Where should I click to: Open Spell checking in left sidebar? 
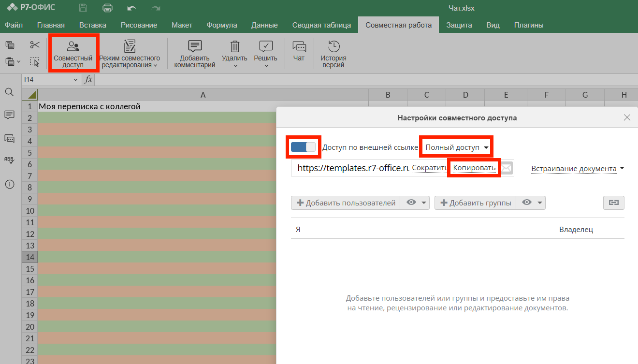(9, 161)
